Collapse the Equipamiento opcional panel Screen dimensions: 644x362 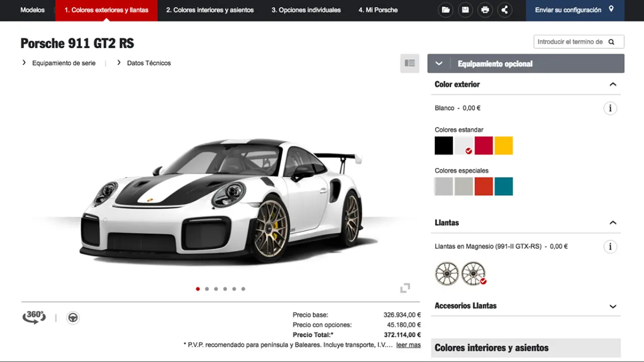click(439, 64)
